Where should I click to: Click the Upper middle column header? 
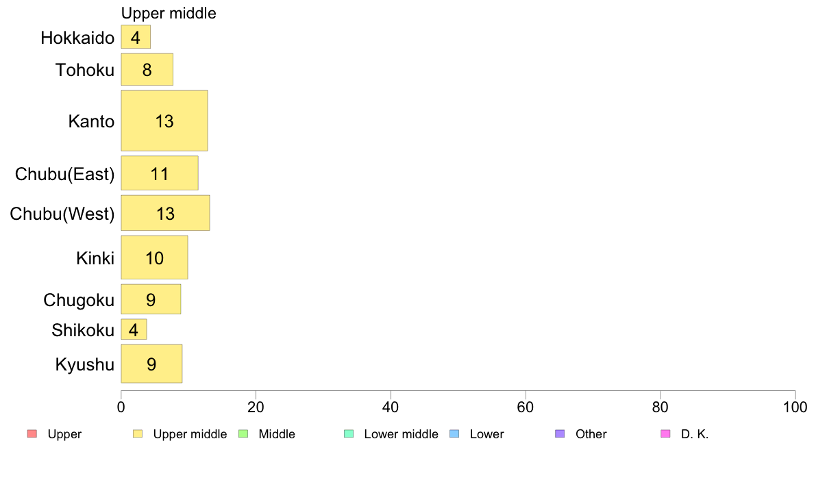click(169, 13)
